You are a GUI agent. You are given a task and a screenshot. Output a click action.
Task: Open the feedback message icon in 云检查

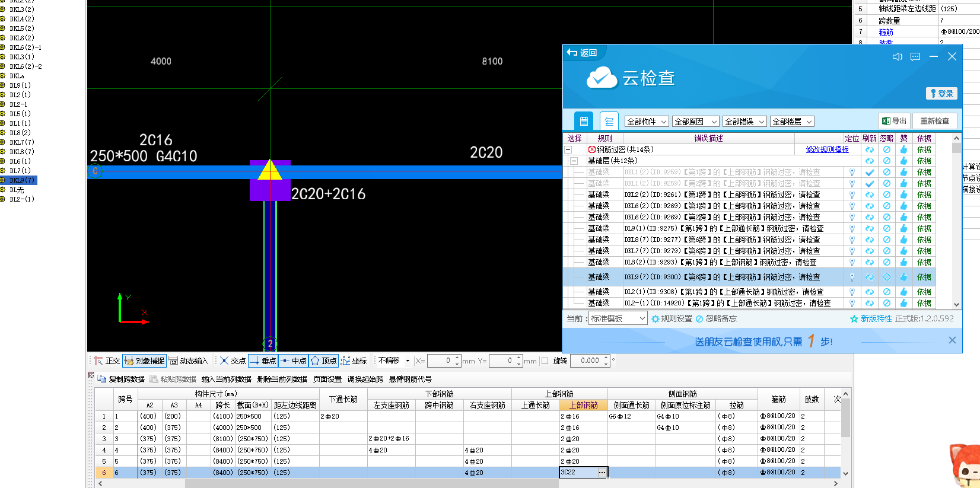point(915,56)
